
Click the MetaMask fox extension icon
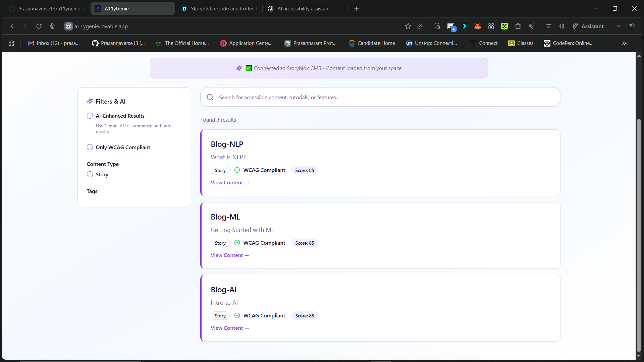pyautogui.click(x=478, y=26)
